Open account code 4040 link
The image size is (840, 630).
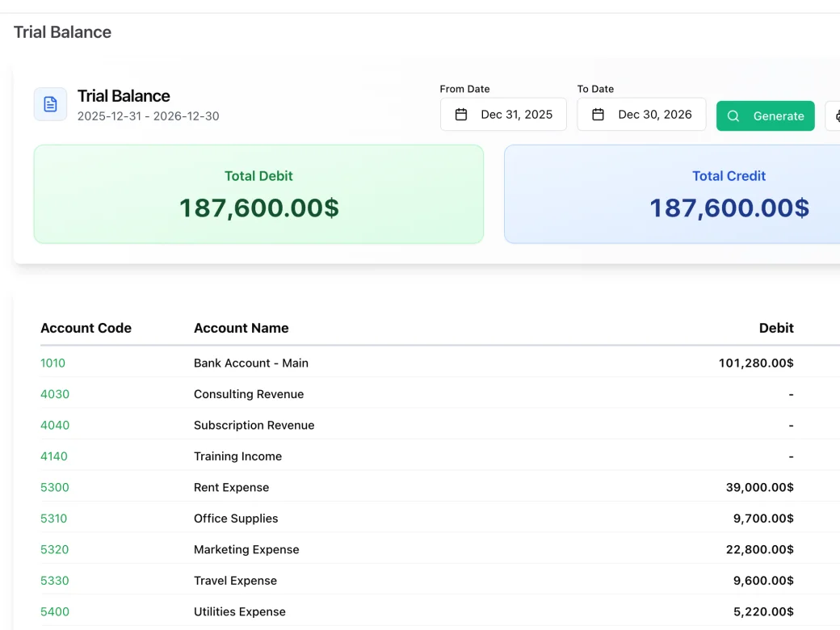pyautogui.click(x=55, y=426)
